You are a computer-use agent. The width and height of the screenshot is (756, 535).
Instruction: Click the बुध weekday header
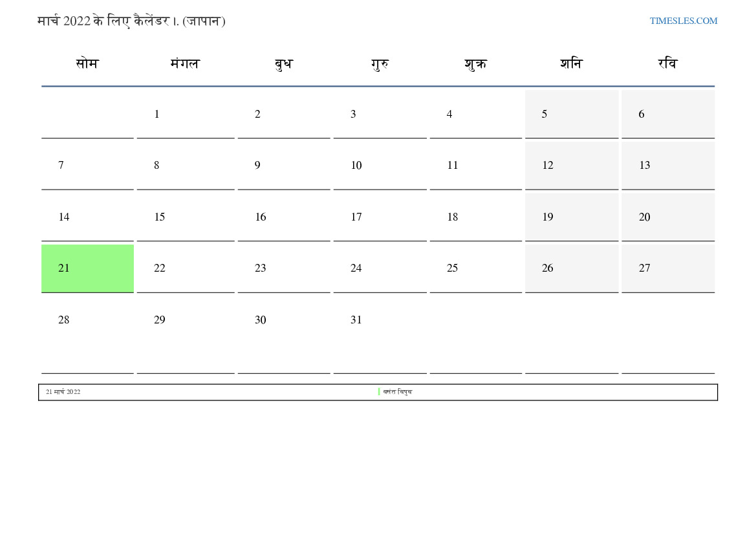283,64
